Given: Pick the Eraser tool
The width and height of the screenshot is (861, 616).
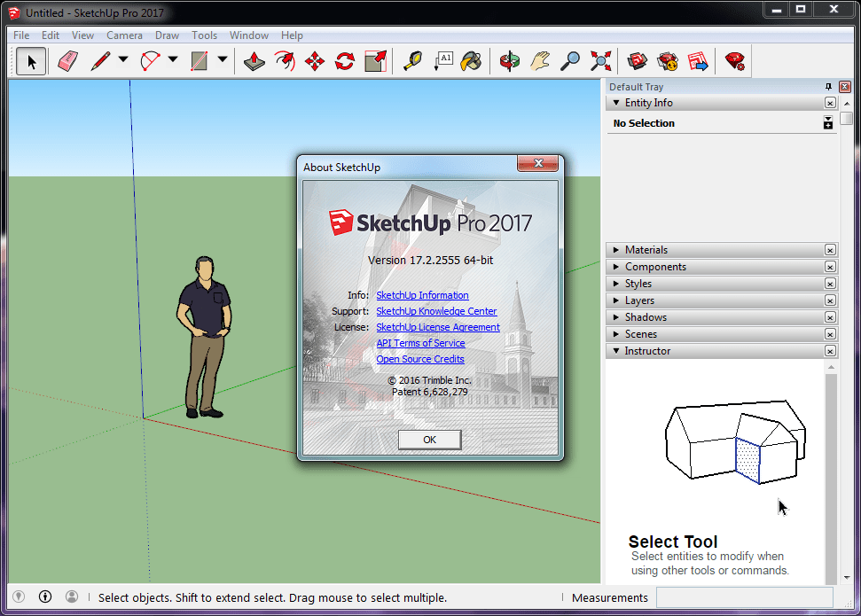Looking at the screenshot, I should 67,61.
